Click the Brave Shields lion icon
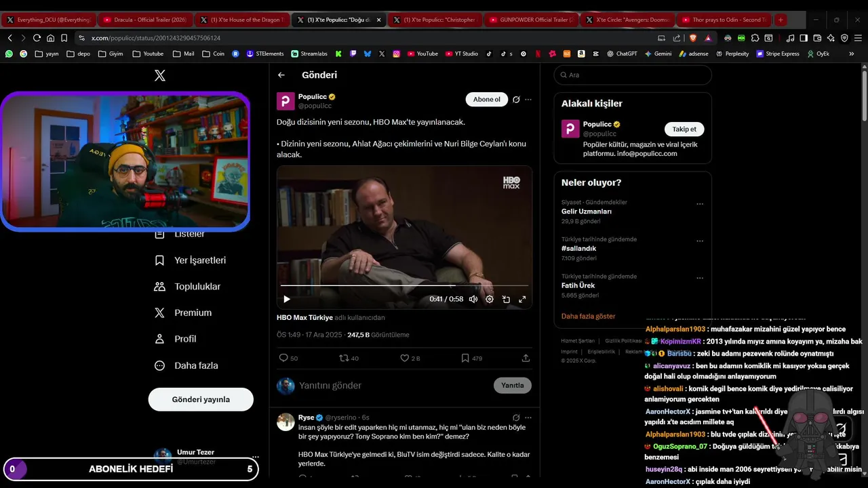The height and width of the screenshot is (488, 868). point(693,38)
